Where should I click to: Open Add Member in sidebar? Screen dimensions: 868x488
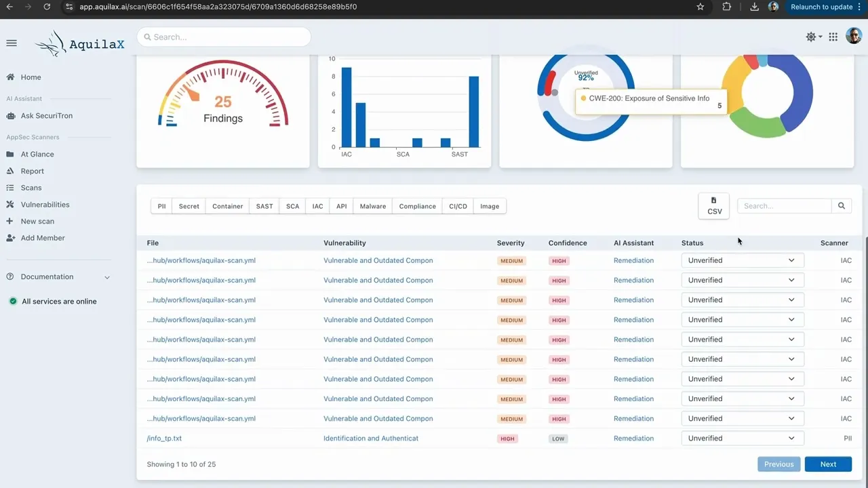(43, 238)
